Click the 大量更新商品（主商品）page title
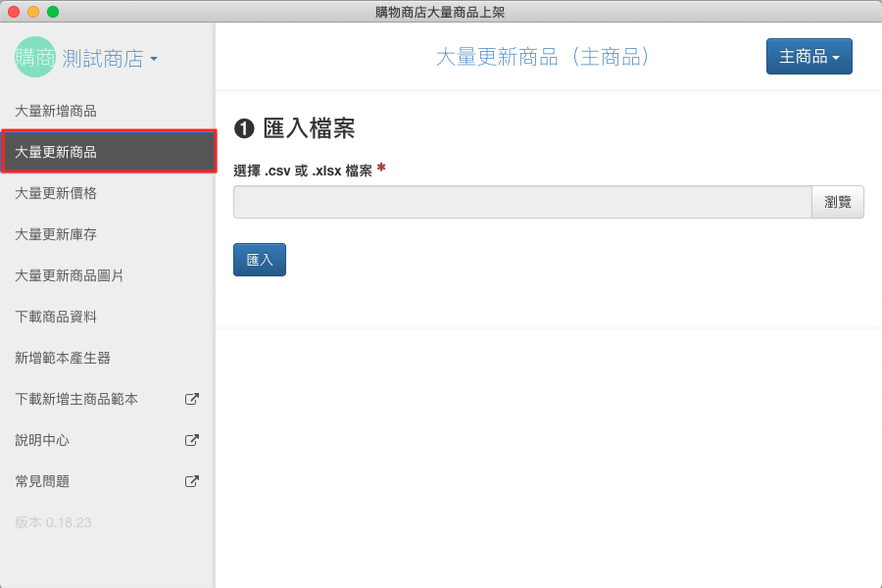The height and width of the screenshot is (588, 882). point(543,57)
